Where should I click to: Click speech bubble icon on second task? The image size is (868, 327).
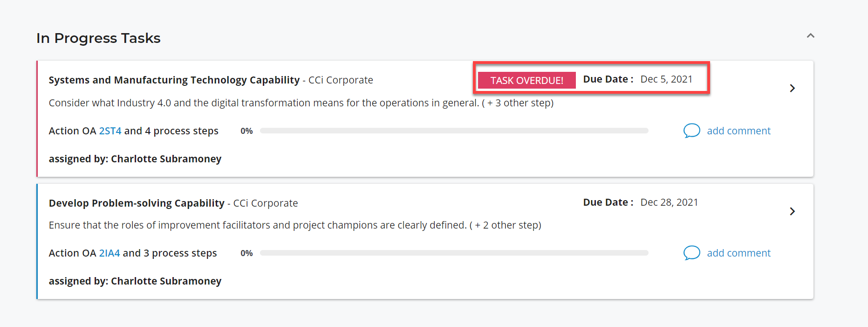pos(692,253)
